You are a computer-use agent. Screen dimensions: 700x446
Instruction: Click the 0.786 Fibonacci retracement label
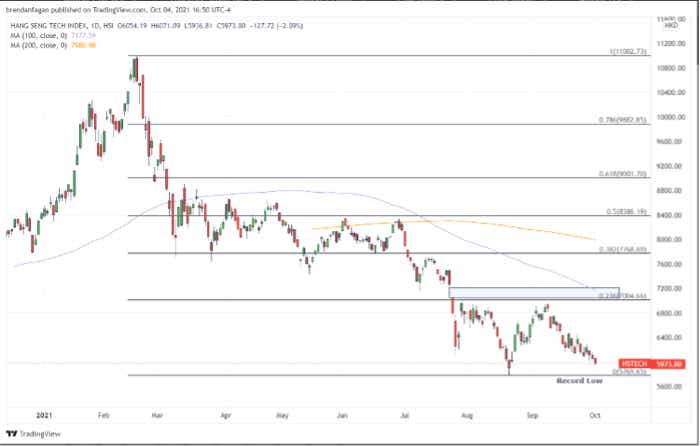pyautogui.click(x=622, y=120)
